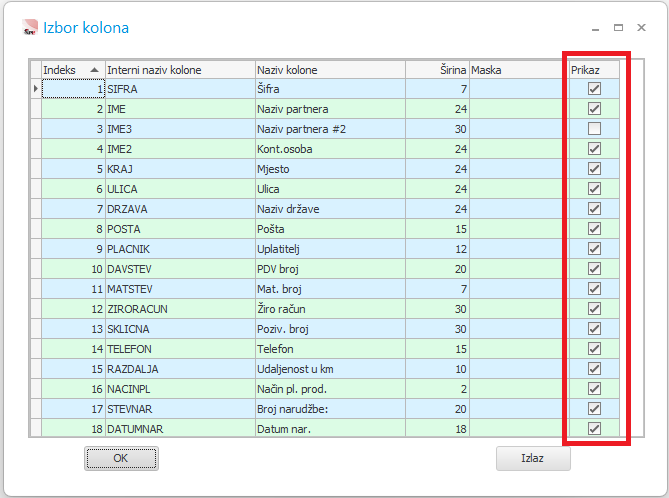Select the Pošta cell
The height and width of the screenshot is (498, 669).
330,229
